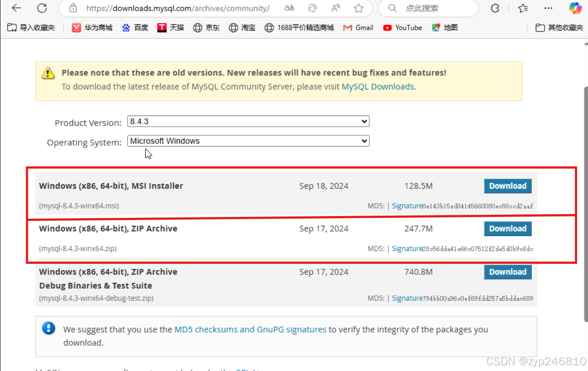The image size is (588, 371).
Task: Open the MD5 checksums and GnuPG signatures link
Action: [250, 329]
